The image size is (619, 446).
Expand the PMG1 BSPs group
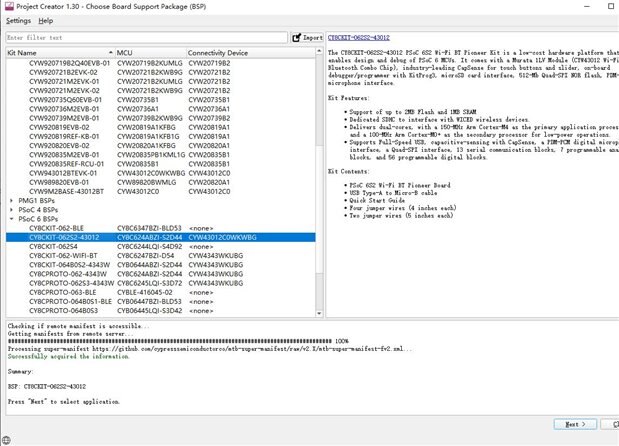point(11,201)
